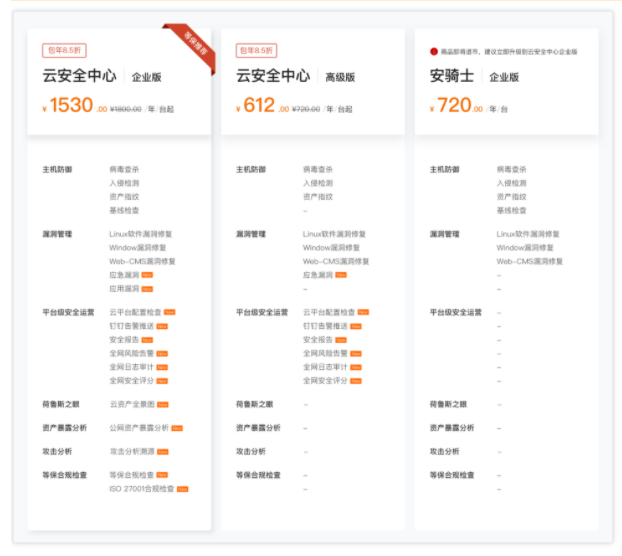The width and height of the screenshot is (622, 556).
Task: Click New badge beside 云平台配置检查 in 企业版 column
Action: [x=170, y=312]
